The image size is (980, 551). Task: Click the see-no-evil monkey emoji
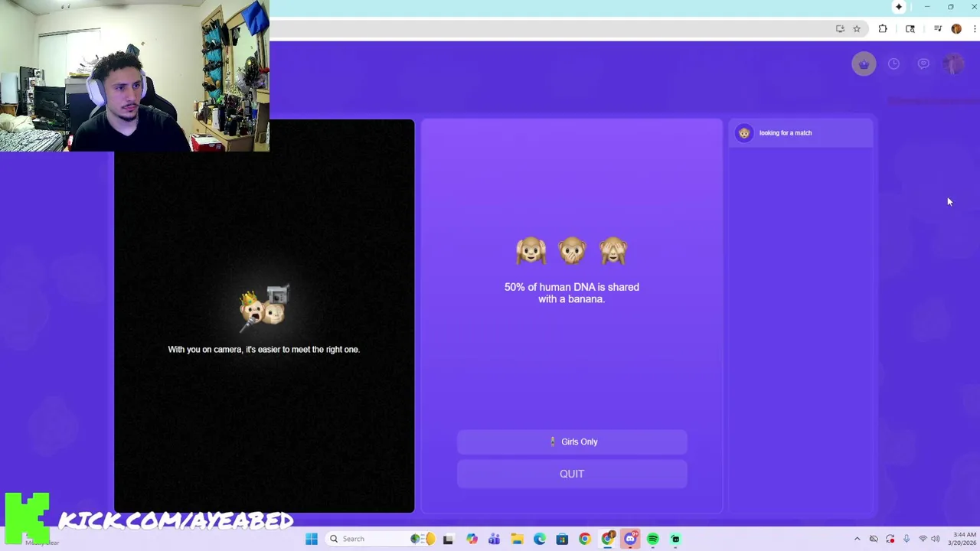pyautogui.click(x=613, y=251)
